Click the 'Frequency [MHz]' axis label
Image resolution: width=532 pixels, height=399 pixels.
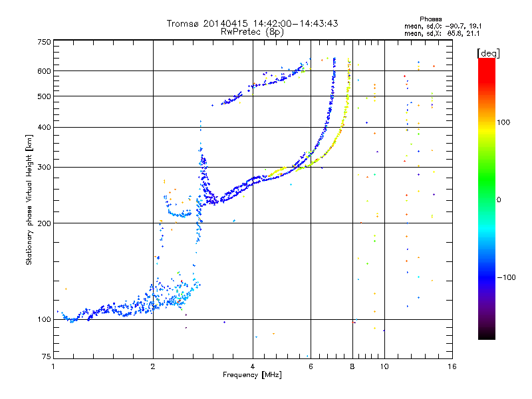[252, 375]
